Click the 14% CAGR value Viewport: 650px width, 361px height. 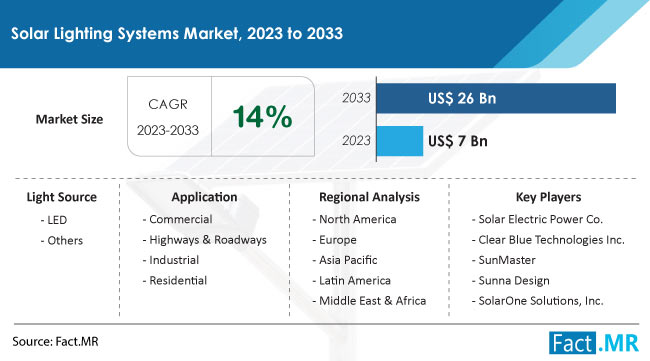tap(262, 116)
